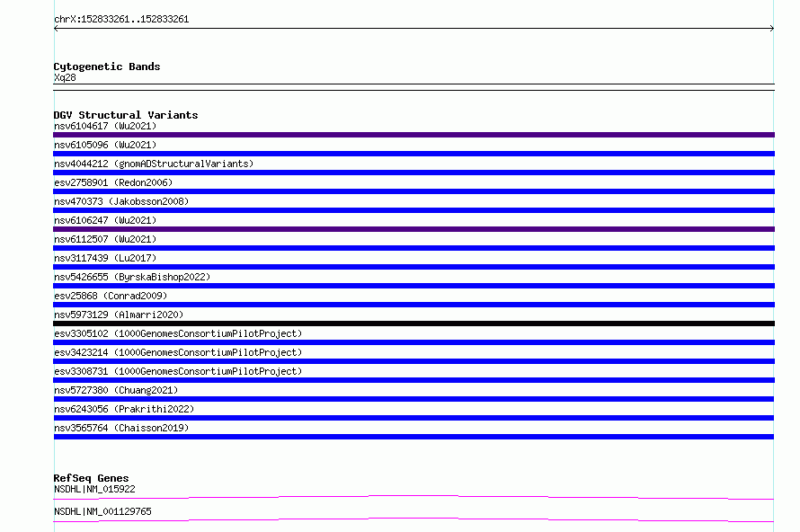Open esv3305102 (1000GenomesConsortiumPilotProject) label
Image resolution: width=800 pixels, height=532 pixels.
178,333
